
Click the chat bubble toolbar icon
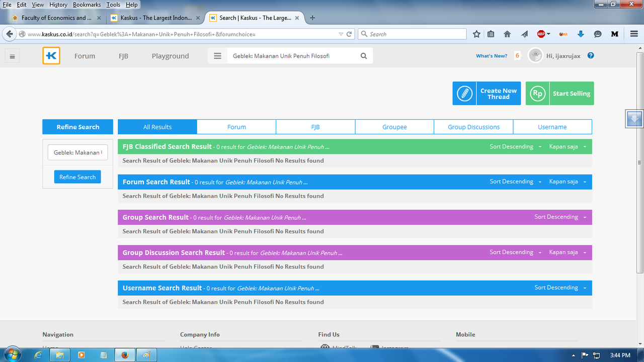pyautogui.click(x=598, y=34)
